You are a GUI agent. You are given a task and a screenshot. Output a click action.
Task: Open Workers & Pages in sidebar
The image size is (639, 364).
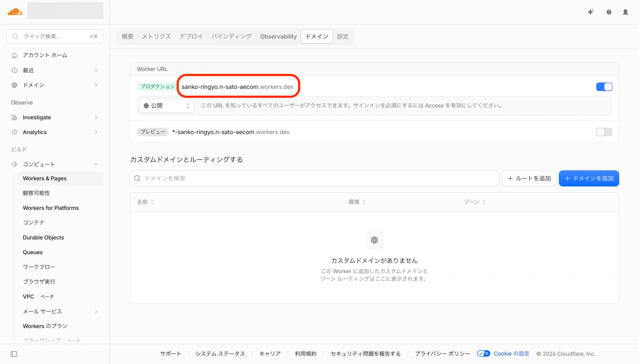[x=60, y=178]
